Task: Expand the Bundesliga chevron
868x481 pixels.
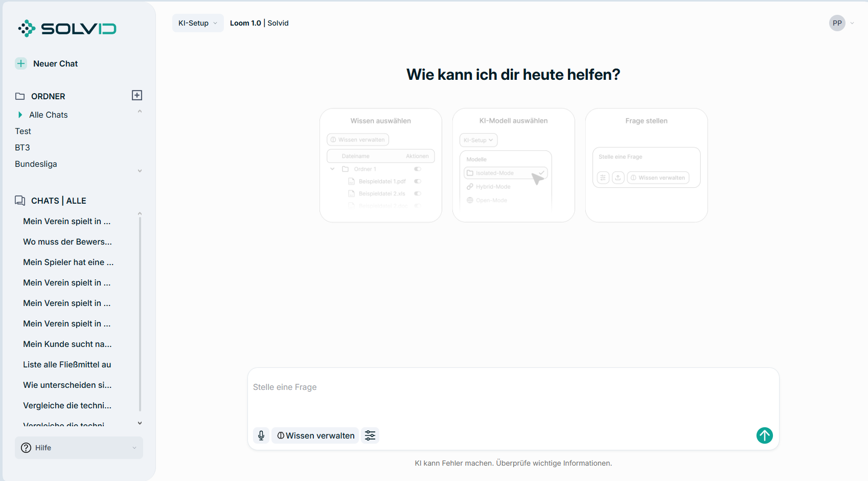Action: (139, 170)
